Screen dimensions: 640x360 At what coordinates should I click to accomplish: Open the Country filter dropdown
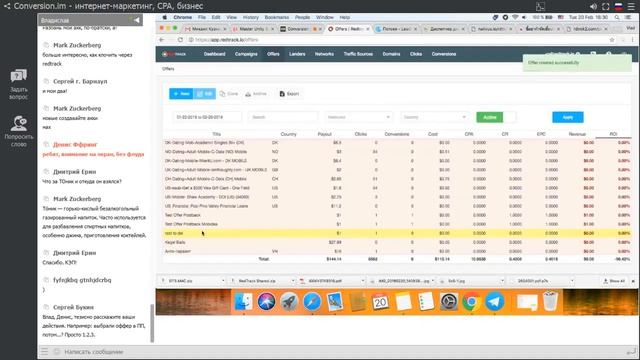click(x=434, y=117)
